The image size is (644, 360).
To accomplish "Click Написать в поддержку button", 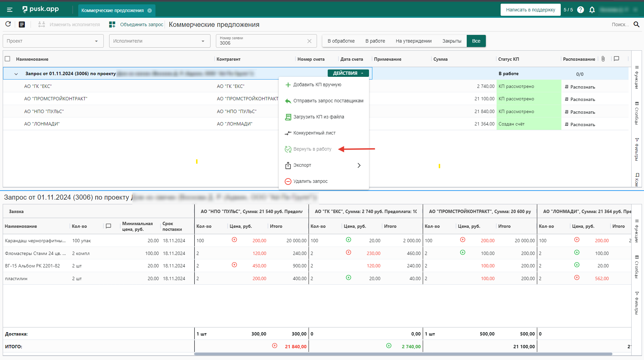I will coord(531,10).
